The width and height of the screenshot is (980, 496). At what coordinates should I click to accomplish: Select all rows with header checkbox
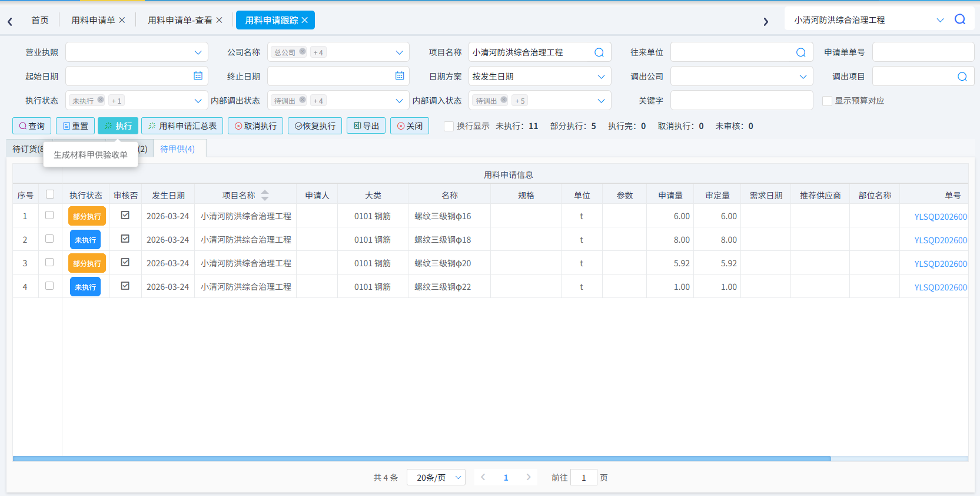[x=50, y=194]
